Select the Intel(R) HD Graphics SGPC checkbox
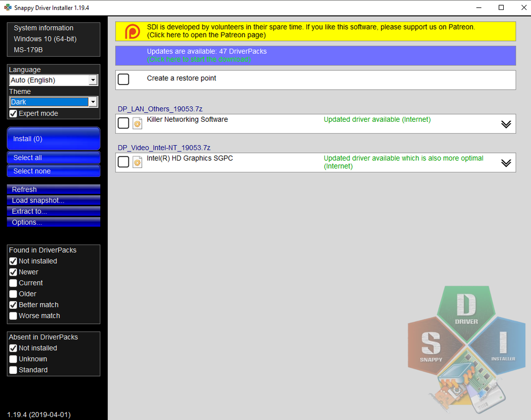Screen dimensions: 531x420 click(124, 162)
